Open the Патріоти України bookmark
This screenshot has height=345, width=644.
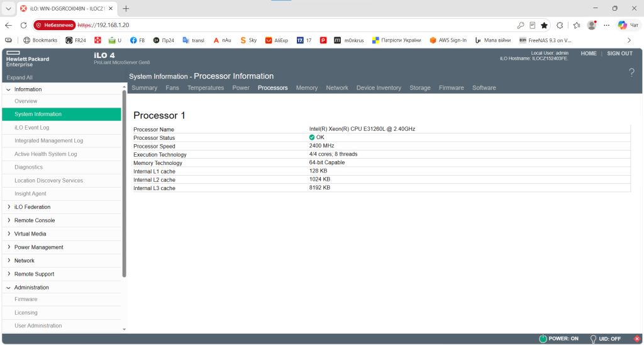(x=396, y=40)
